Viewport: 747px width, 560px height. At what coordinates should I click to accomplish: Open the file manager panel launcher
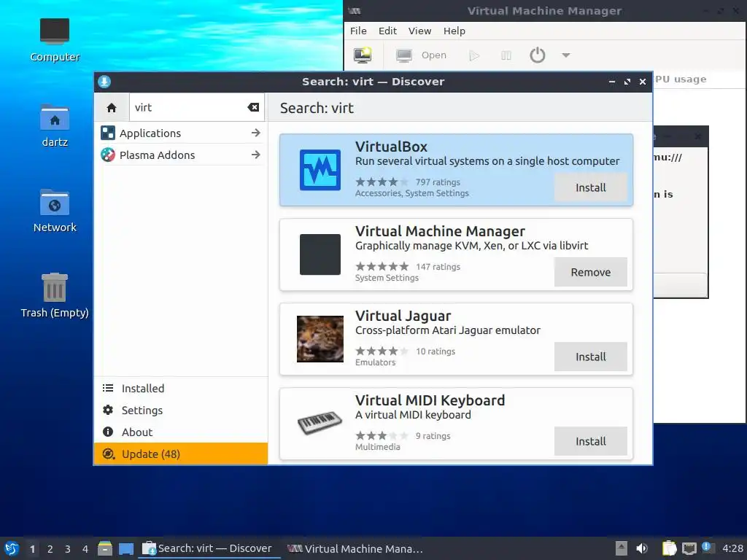click(x=105, y=548)
